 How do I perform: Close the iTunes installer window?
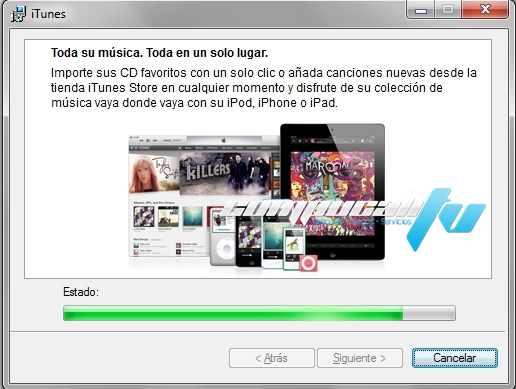(485, 9)
